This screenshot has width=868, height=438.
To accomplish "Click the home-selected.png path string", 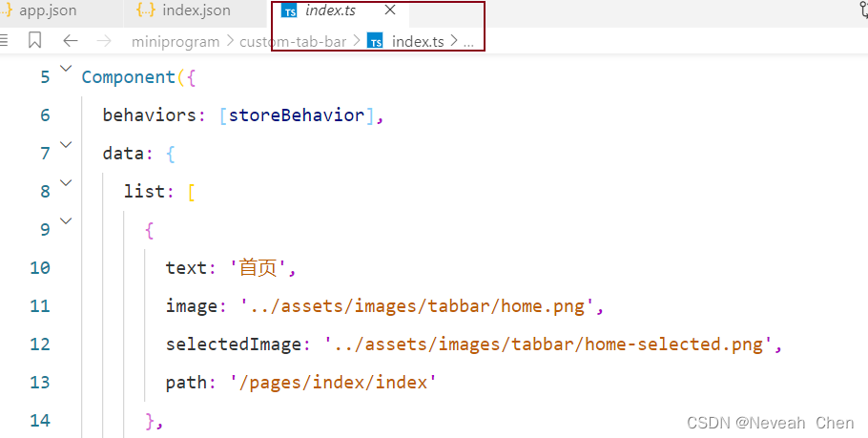I will 548,344.
